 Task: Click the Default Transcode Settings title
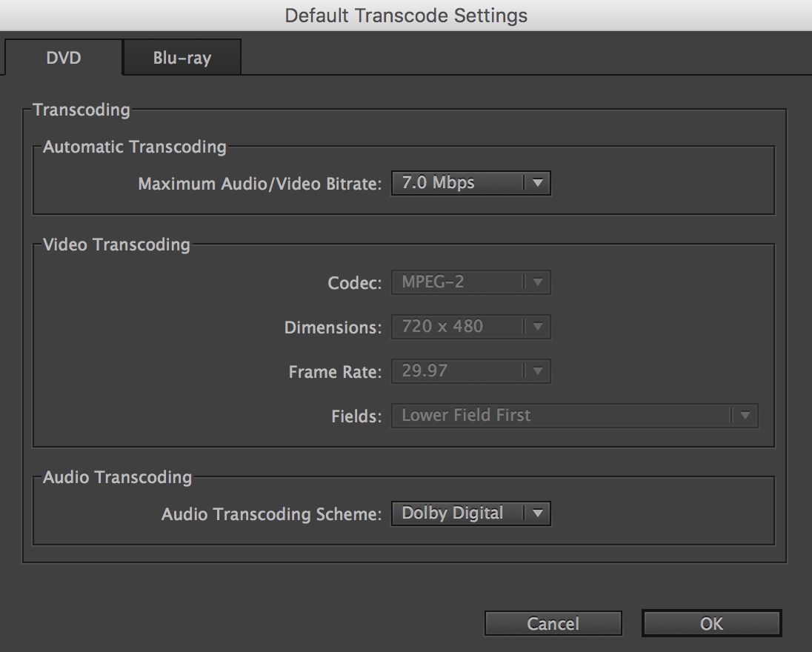point(406,16)
